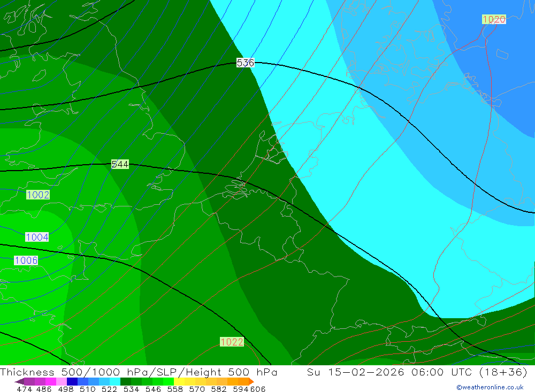Select the 1006 pressure isobar label
The height and width of the screenshot is (392, 535).
click(26, 260)
